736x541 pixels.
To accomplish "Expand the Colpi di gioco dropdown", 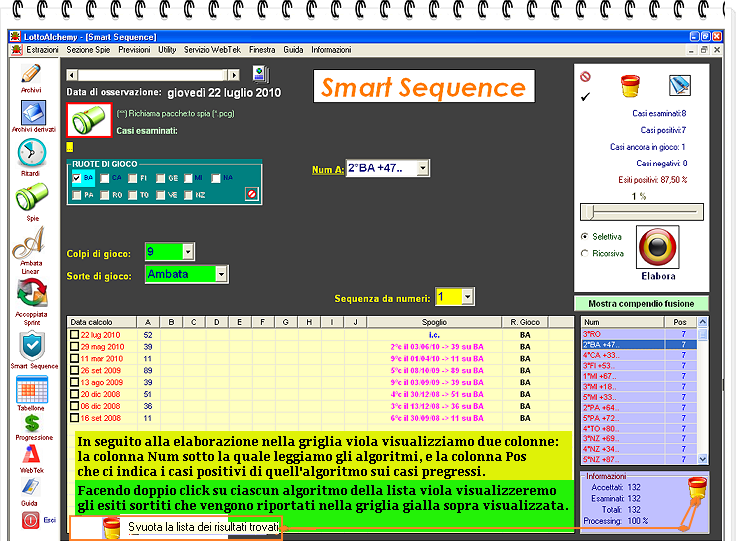I will [188, 252].
